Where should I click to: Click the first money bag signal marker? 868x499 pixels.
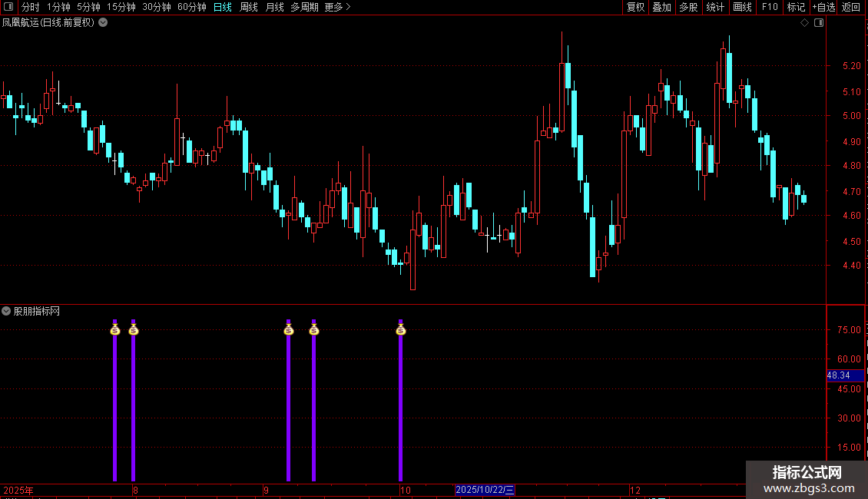pos(115,330)
